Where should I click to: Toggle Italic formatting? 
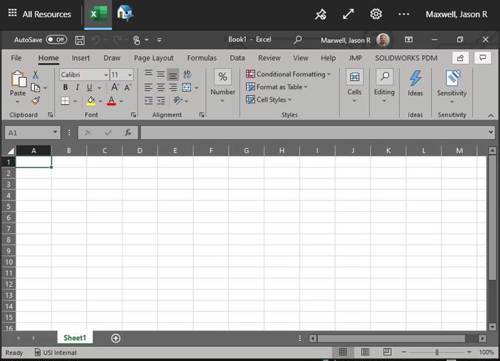77,87
